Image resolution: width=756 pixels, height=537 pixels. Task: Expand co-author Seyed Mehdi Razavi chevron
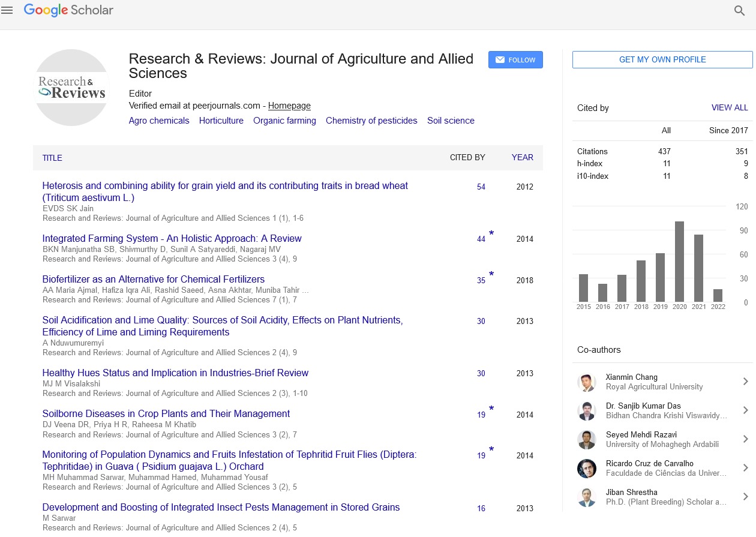745,439
